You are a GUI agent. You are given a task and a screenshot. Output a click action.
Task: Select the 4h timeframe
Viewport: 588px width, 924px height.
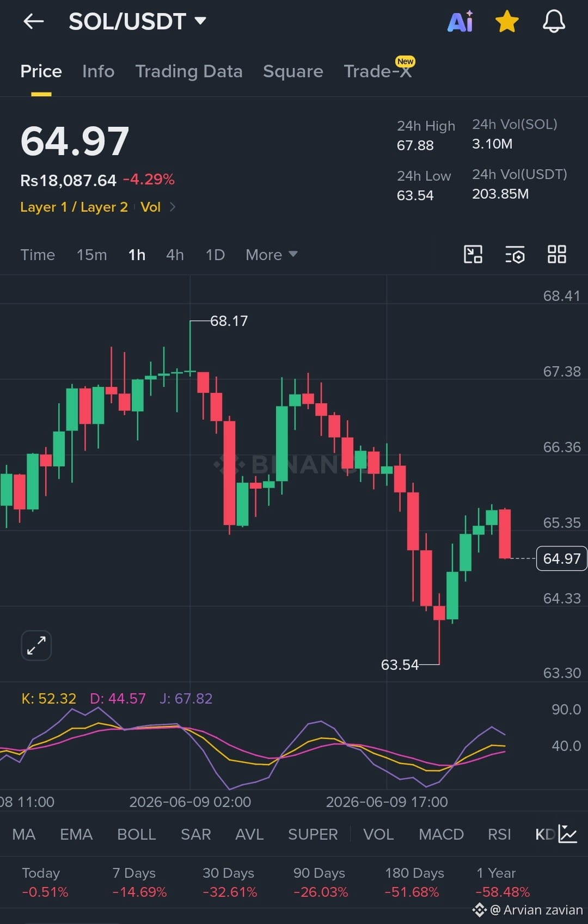click(175, 255)
